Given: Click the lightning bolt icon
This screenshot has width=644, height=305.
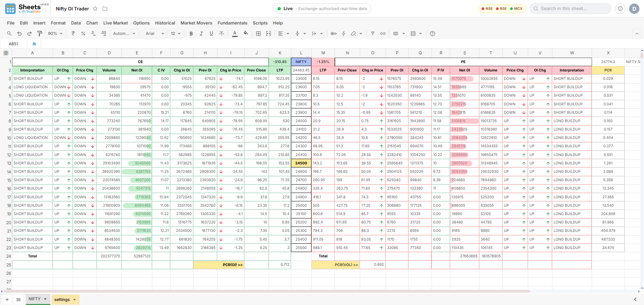Looking at the screenshot, I should pos(344,34).
